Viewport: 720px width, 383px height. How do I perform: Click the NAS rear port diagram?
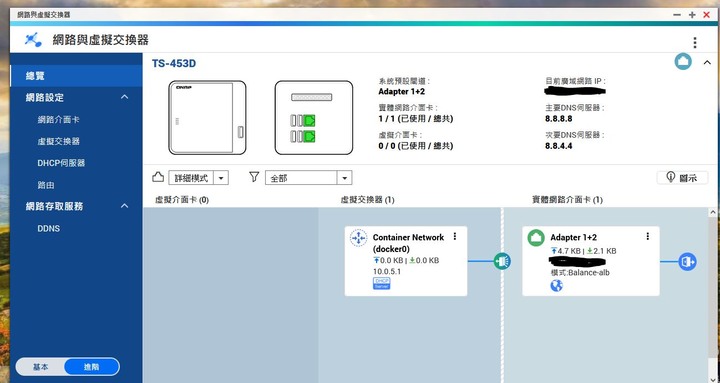point(314,118)
